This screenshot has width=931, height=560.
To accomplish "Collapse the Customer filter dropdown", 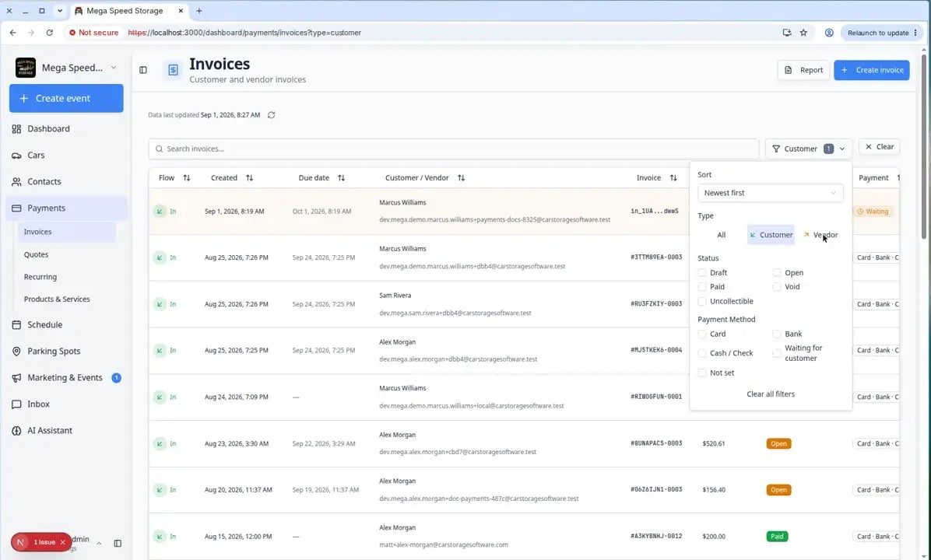I will click(809, 149).
